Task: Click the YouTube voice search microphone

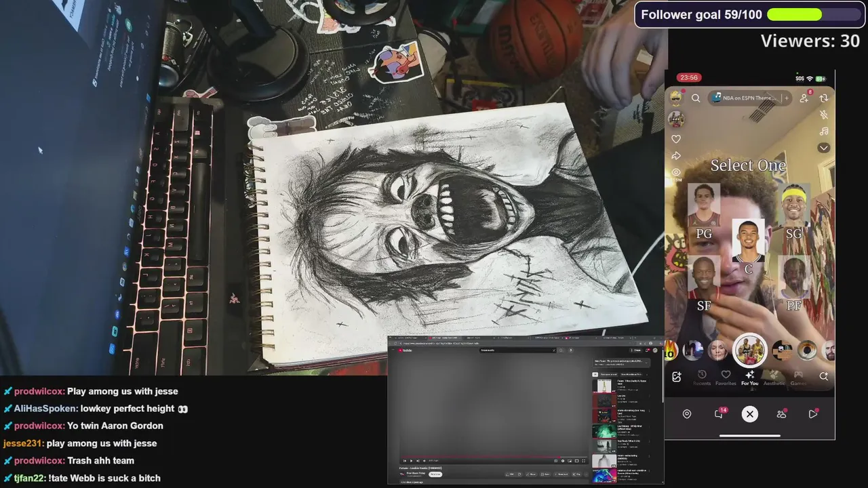Action: [x=571, y=350]
